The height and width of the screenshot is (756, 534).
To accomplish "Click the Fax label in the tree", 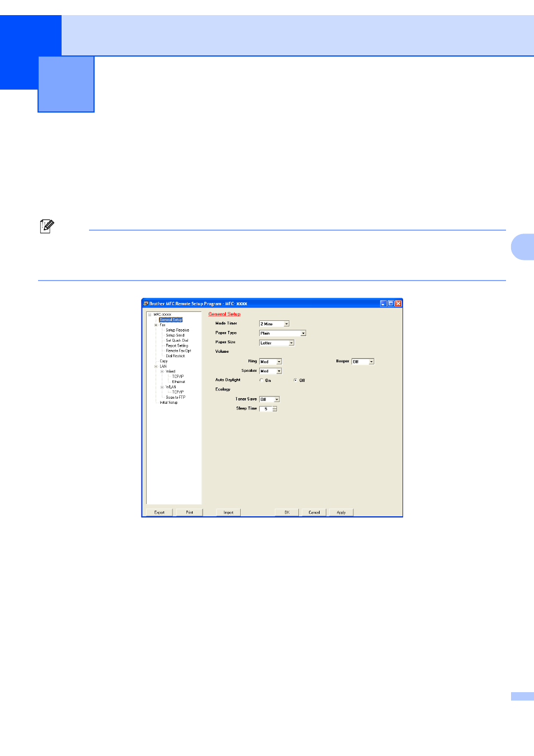I will pos(162,325).
